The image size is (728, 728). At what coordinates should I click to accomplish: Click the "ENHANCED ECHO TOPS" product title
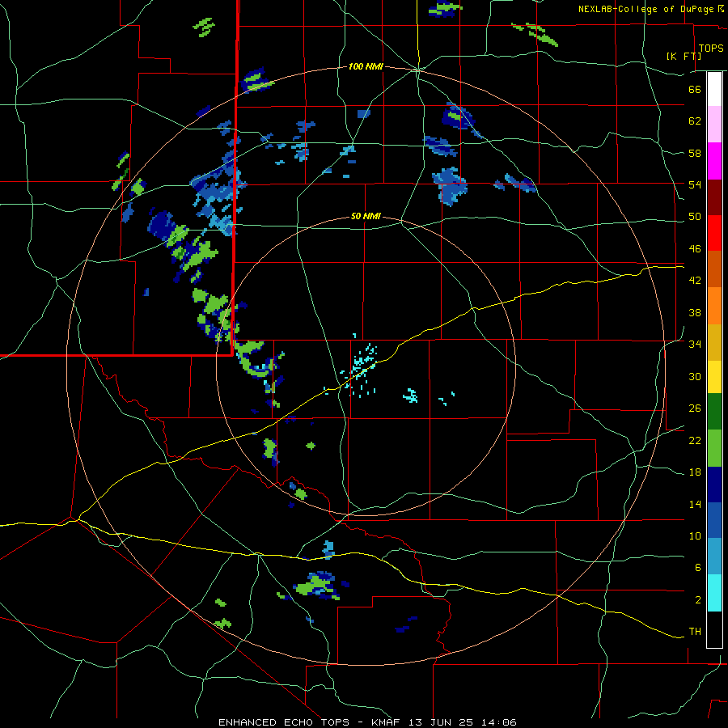(283, 722)
